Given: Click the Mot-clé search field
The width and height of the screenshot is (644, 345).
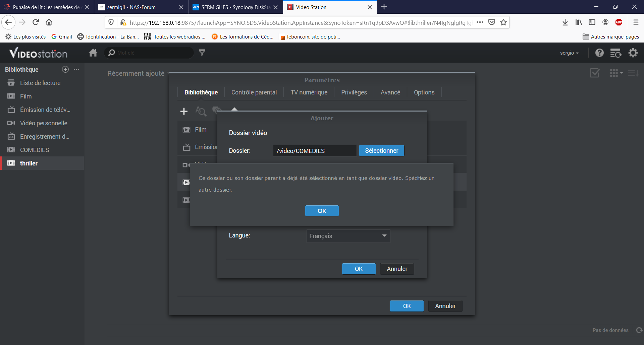Looking at the screenshot, I should [x=149, y=53].
